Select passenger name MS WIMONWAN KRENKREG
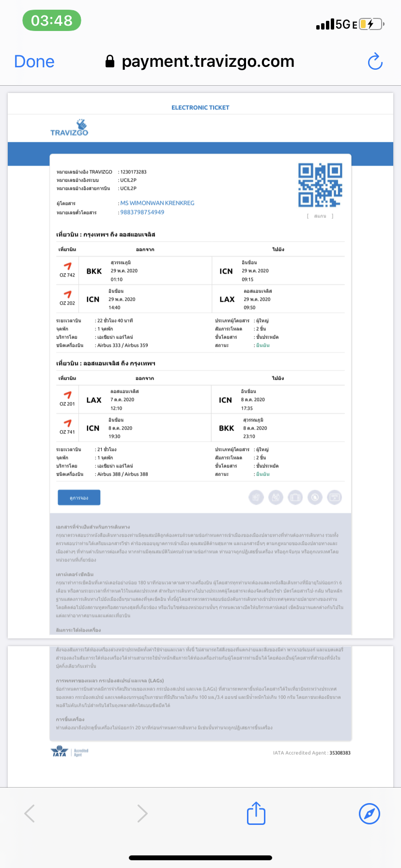Screen dimensions: 401x868 tap(157, 203)
